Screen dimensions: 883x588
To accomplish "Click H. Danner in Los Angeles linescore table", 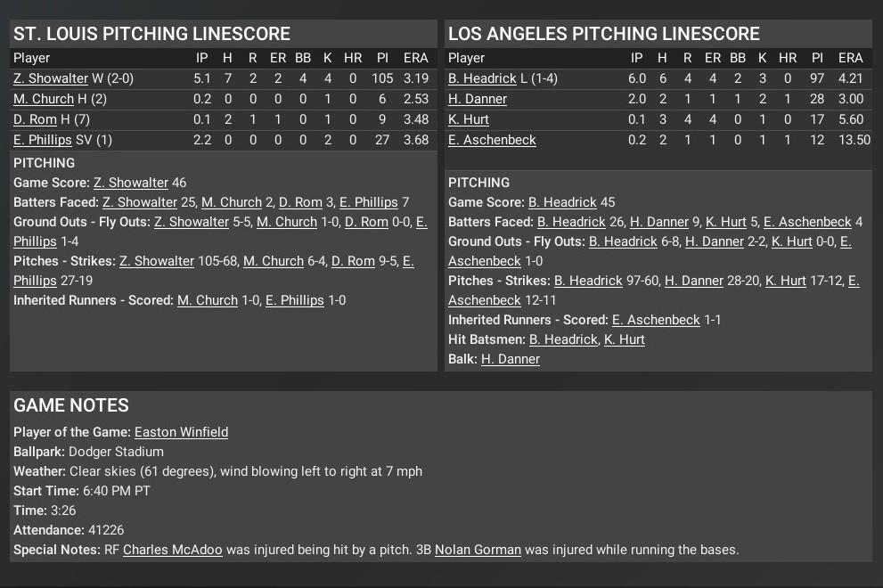I will [x=478, y=99].
